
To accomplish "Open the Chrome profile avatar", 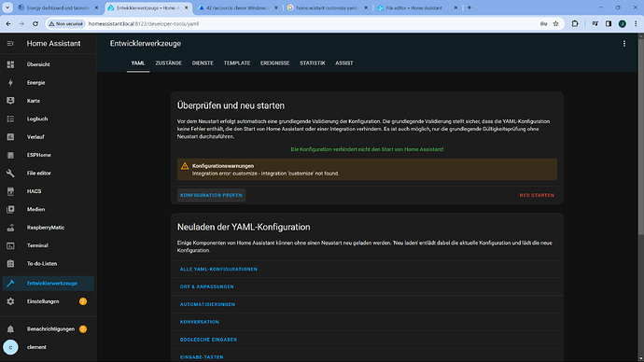I will 623,24.
